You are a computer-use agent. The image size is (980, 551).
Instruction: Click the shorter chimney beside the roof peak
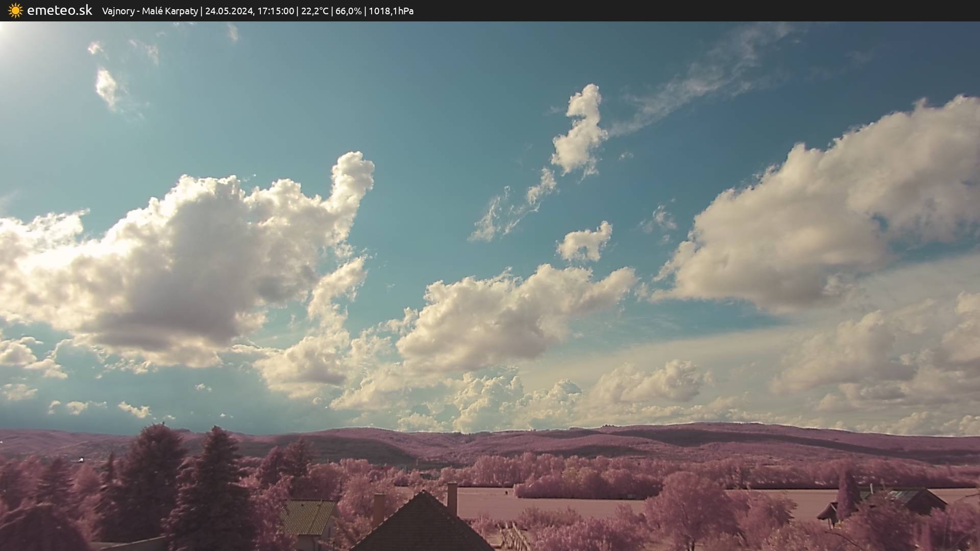click(378, 509)
